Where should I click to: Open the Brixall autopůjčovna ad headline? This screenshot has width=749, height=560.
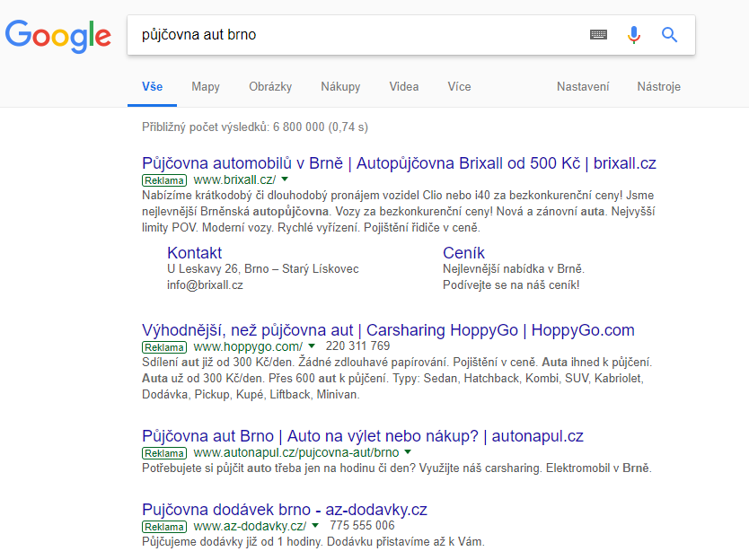coord(399,163)
